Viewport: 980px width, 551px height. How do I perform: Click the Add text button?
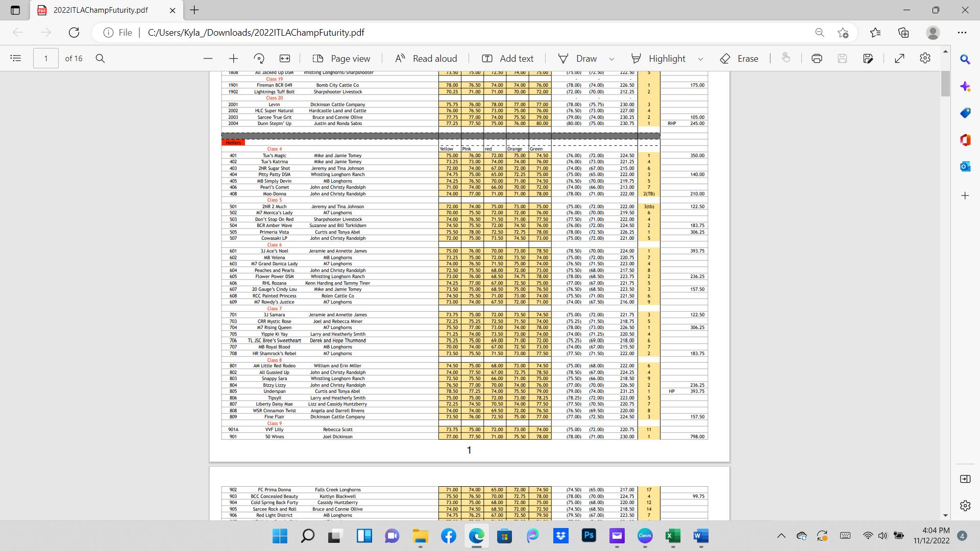click(x=507, y=59)
